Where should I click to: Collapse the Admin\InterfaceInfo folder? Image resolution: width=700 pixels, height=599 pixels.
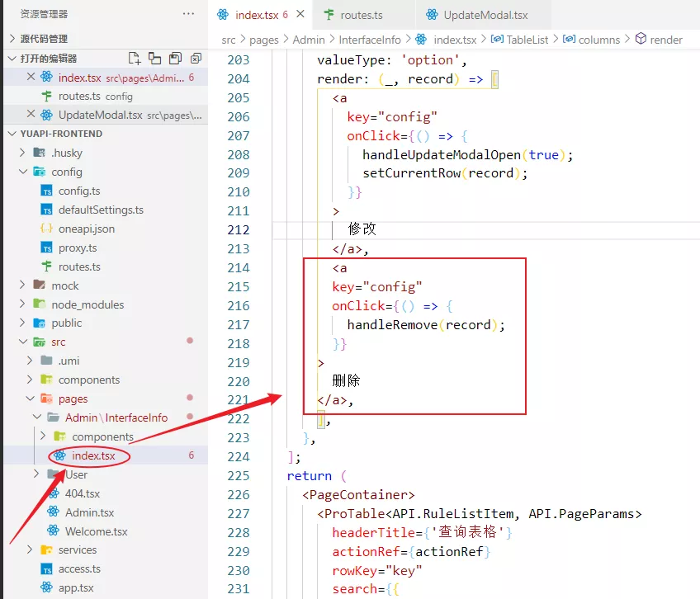[37, 417]
